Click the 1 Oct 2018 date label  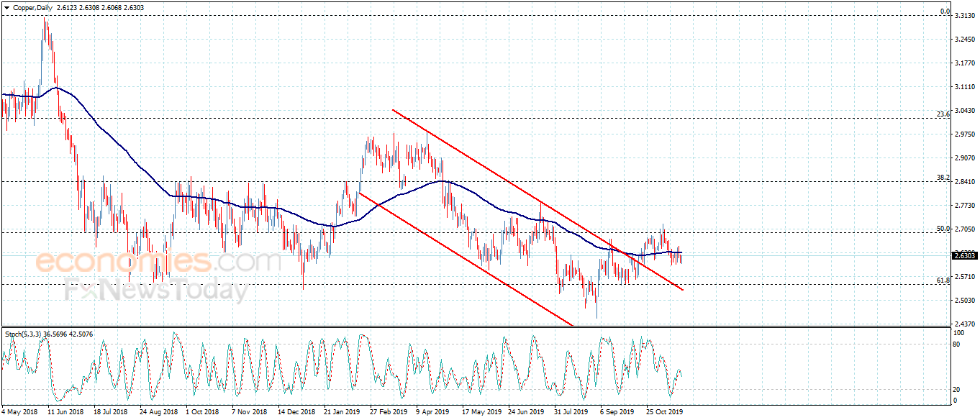[x=202, y=413]
